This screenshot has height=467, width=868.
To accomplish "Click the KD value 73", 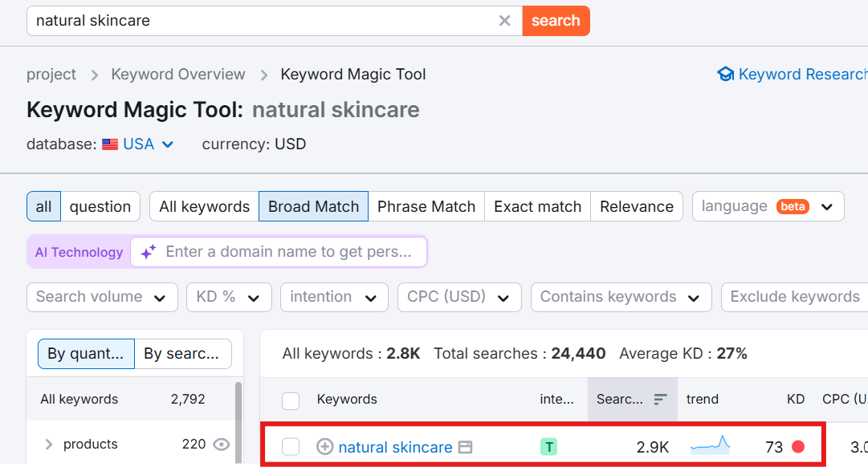I will [x=774, y=447].
